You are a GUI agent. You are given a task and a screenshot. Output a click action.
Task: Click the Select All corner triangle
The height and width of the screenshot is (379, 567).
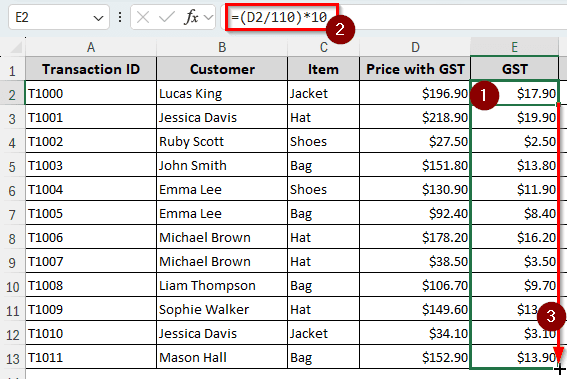point(16,47)
